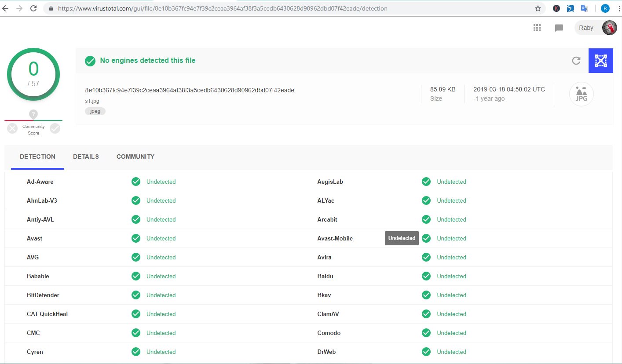This screenshot has height=364, width=622.
Task: Vote malicious with the community X icon
Action: coord(12,128)
